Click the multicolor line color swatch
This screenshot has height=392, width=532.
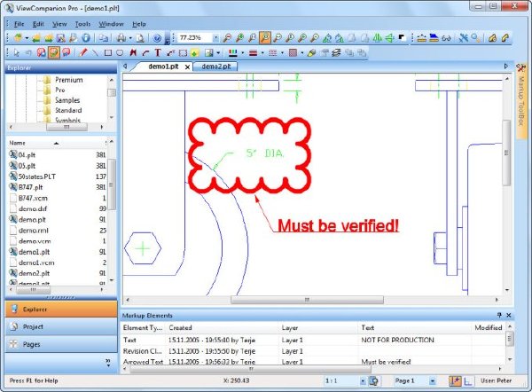tap(233, 53)
